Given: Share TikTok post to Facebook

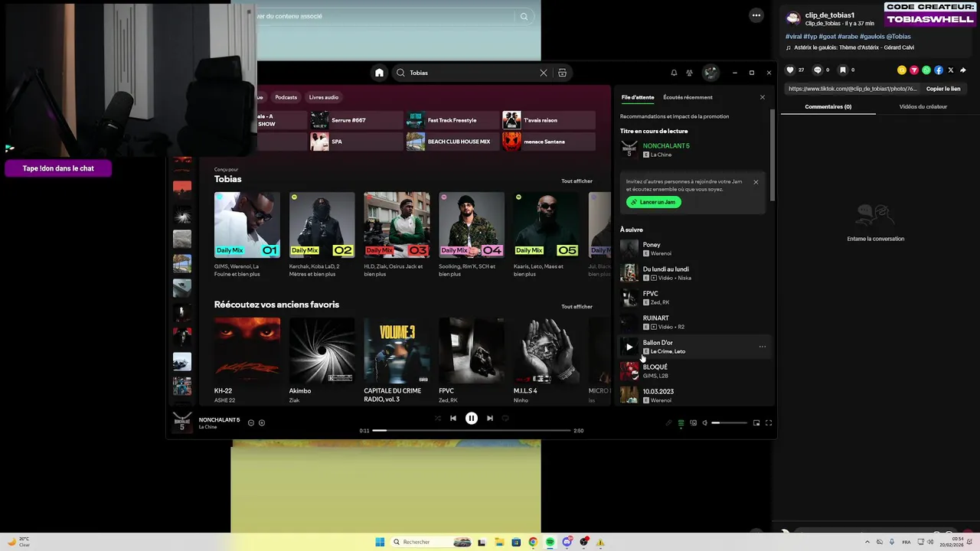Looking at the screenshot, I should 939,70.
